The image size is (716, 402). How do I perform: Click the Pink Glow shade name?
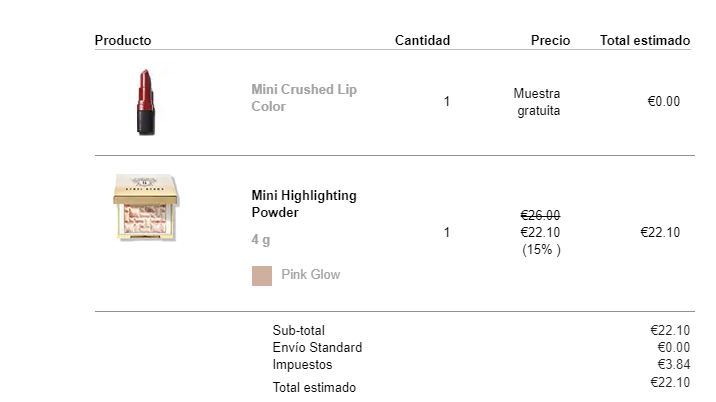[311, 274]
